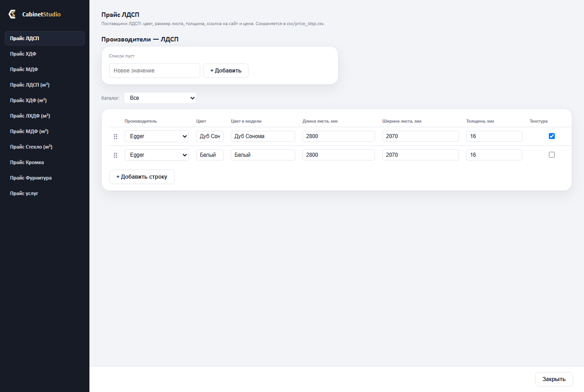Click the Текстура column header
584x392 pixels.
coord(538,121)
